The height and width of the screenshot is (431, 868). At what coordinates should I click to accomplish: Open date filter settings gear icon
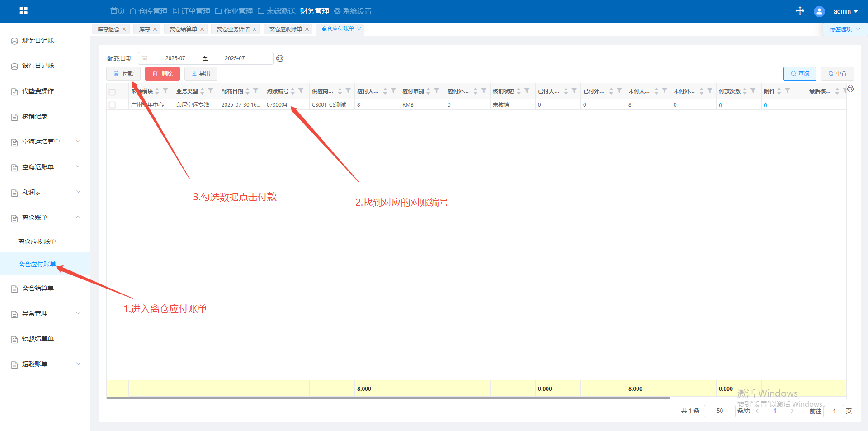(280, 58)
